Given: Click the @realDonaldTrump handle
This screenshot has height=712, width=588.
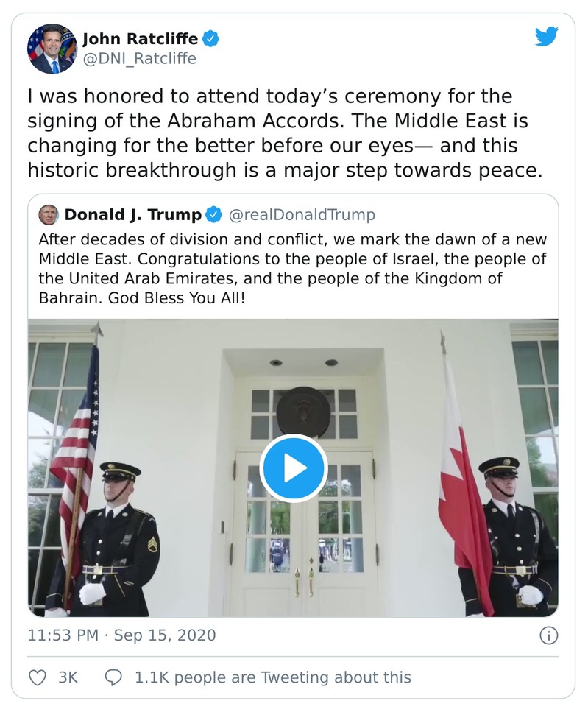Looking at the screenshot, I should tap(302, 215).
